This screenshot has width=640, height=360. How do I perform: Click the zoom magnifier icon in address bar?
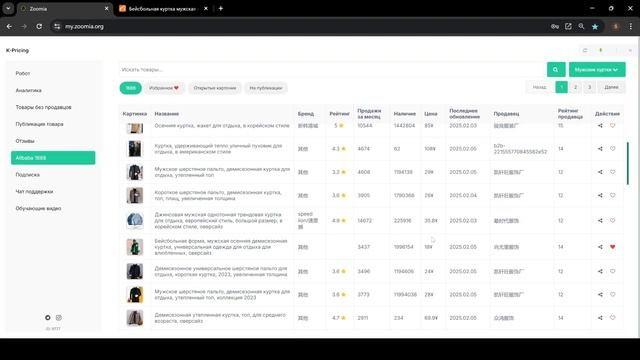coord(581,27)
